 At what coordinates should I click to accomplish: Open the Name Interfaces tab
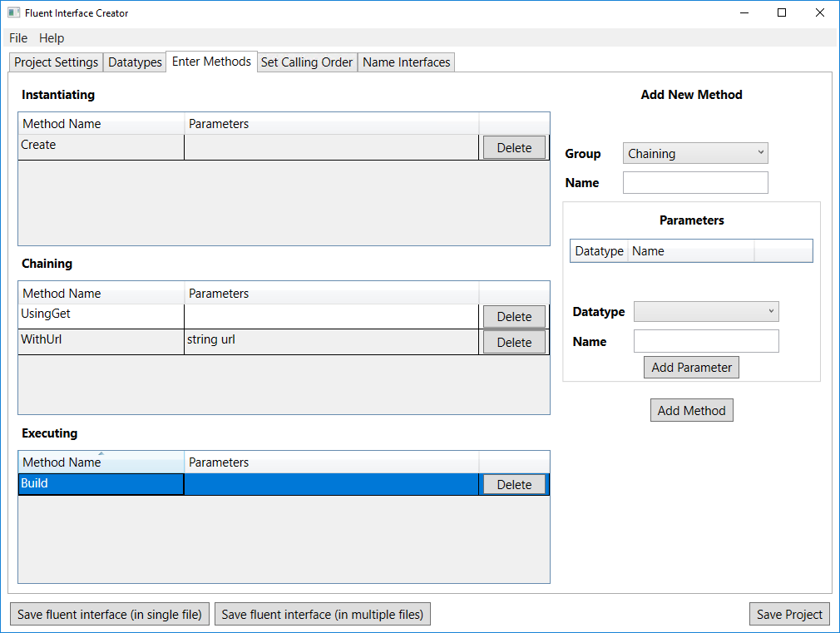tap(407, 62)
